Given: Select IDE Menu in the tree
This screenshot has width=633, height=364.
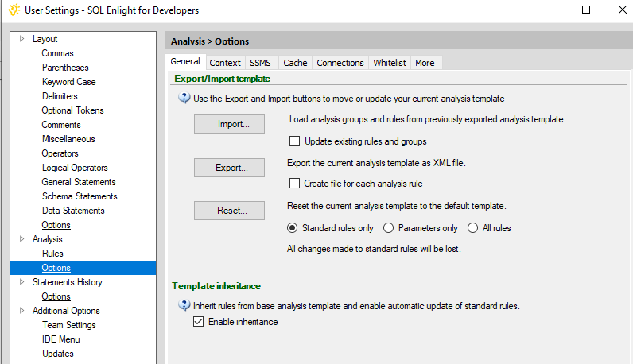Looking at the screenshot, I should click(61, 339).
